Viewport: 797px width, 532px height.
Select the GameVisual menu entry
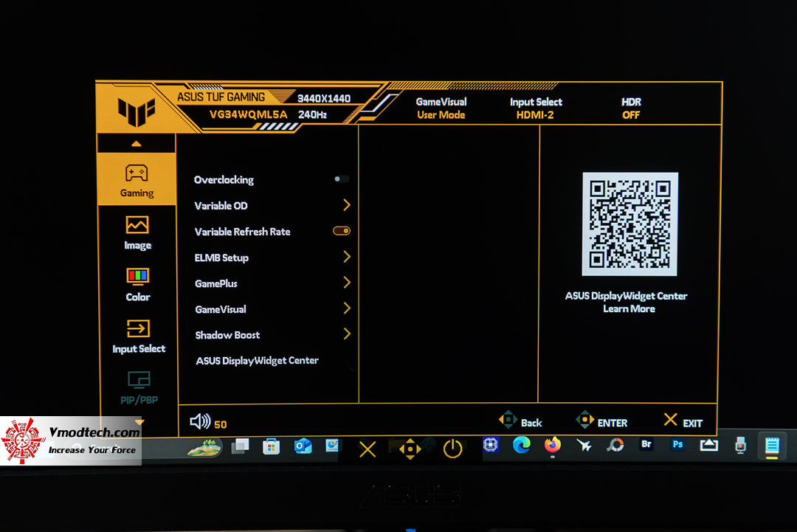click(x=221, y=309)
